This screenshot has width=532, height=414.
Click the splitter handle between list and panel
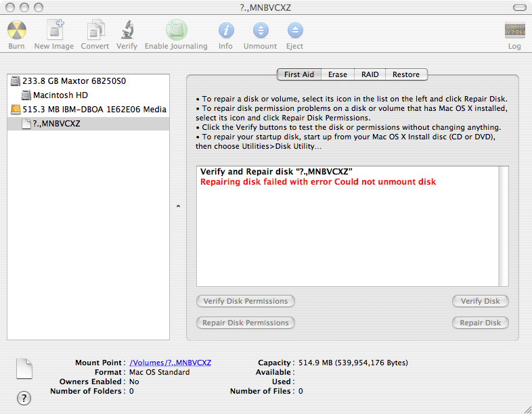pyautogui.click(x=178, y=206)
